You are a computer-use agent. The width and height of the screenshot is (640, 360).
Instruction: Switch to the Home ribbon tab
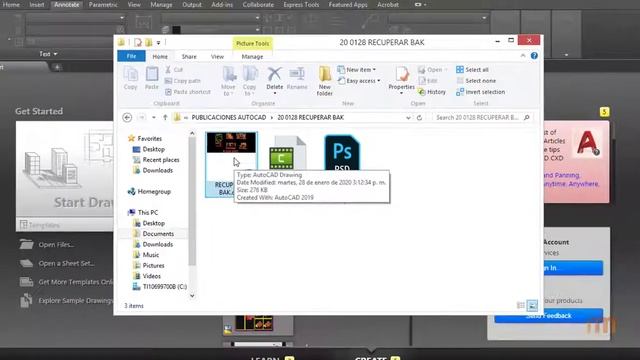[160, 56]
